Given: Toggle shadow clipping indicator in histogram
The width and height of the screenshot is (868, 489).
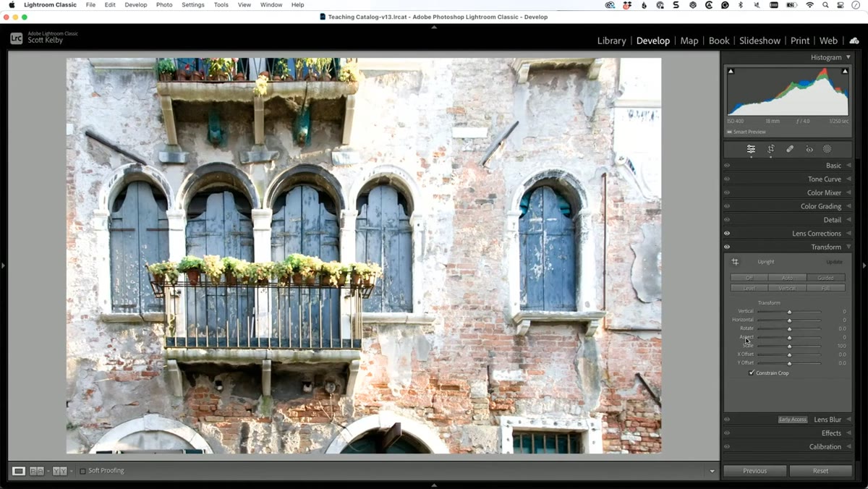Looking at the screenshot, I should [731, 71].
